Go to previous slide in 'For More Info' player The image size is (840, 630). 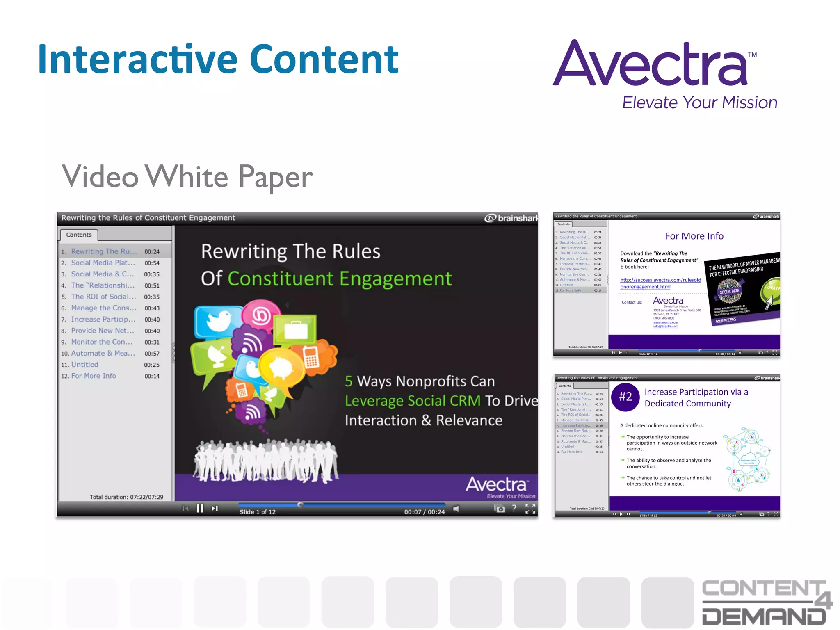point(613,352)
